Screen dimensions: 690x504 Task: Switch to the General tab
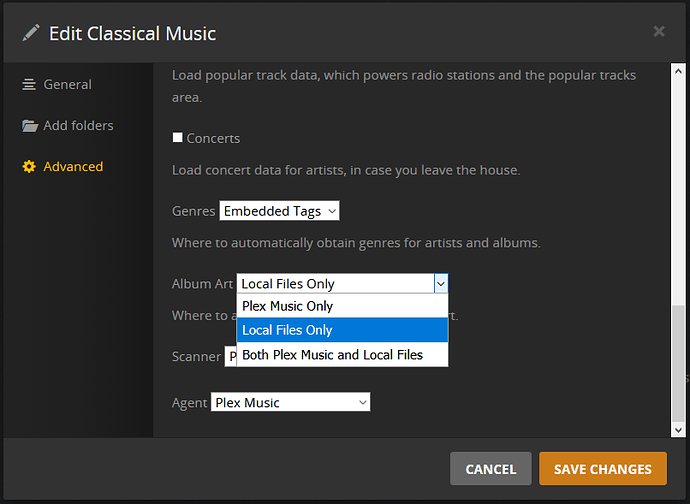[67, 85]
